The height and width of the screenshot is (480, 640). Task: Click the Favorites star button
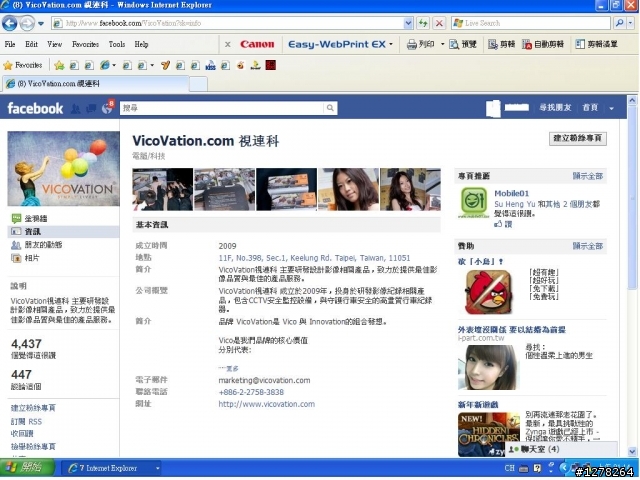pos(23,65)
